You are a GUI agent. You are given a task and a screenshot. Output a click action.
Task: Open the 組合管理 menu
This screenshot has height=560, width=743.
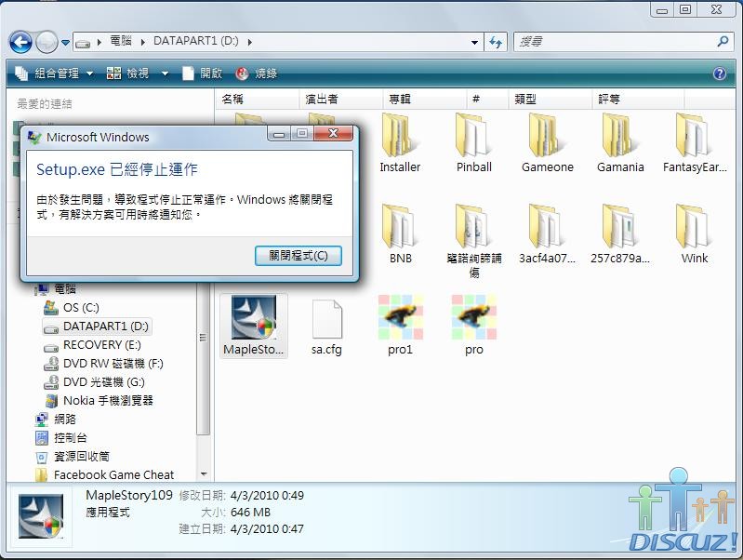(x=54, y=73)
